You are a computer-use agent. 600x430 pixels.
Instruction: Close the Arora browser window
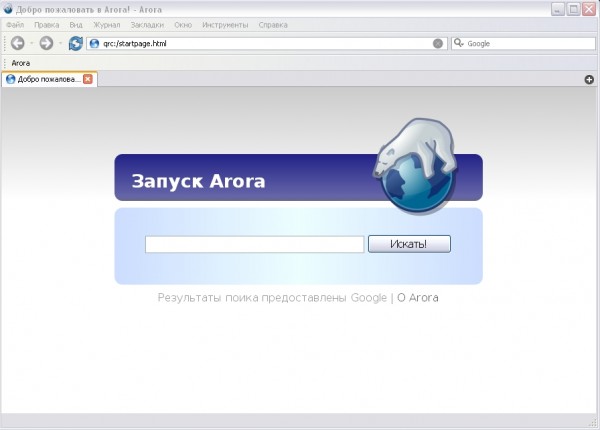pyautogui.click(x=589, y=9)
